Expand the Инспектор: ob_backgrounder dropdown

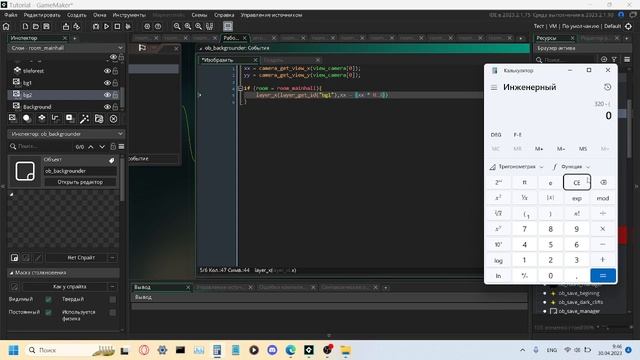[120, 134]
